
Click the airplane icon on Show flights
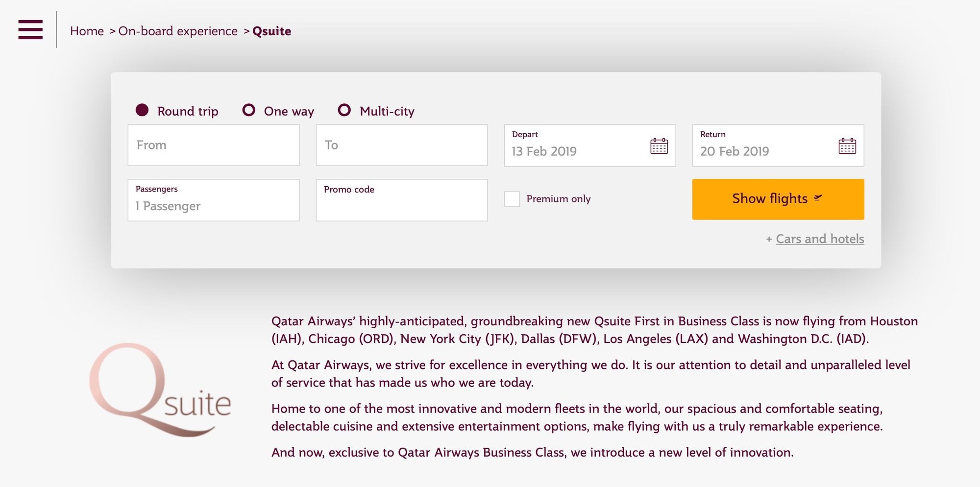click(x=818, y=198)
